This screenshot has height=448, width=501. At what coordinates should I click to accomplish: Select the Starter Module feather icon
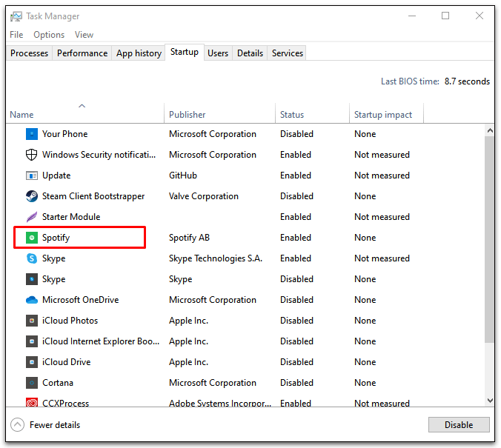click(x=32, y=217)
